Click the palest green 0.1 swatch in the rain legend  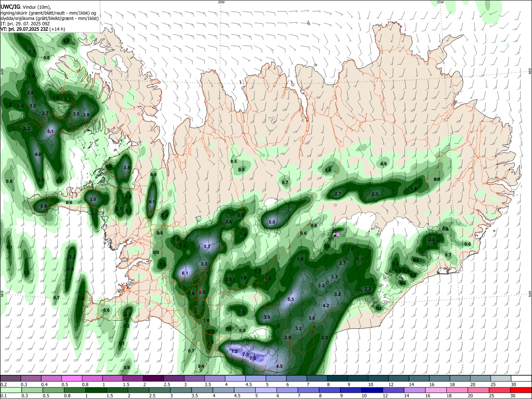click(x=10, y=390)
